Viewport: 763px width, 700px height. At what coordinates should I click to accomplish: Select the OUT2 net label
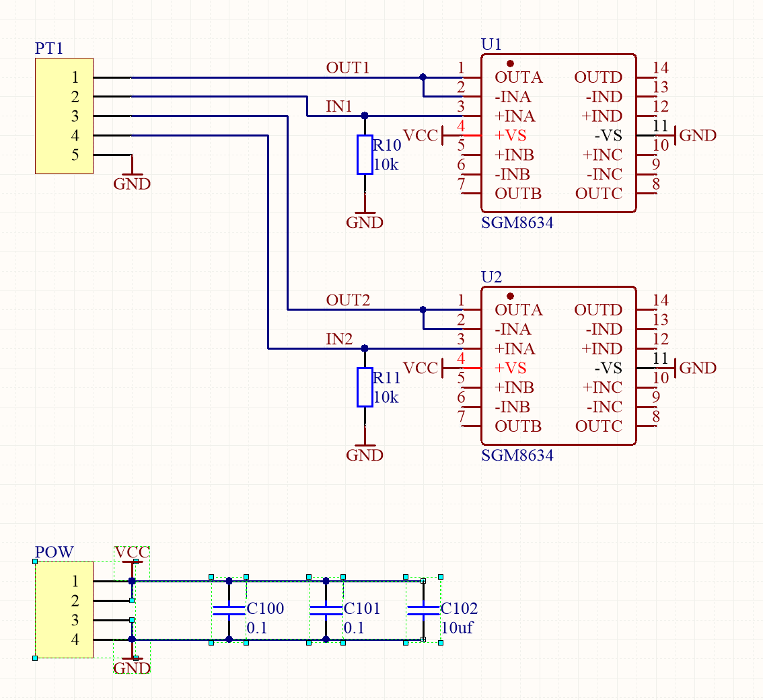click(348, 300)
